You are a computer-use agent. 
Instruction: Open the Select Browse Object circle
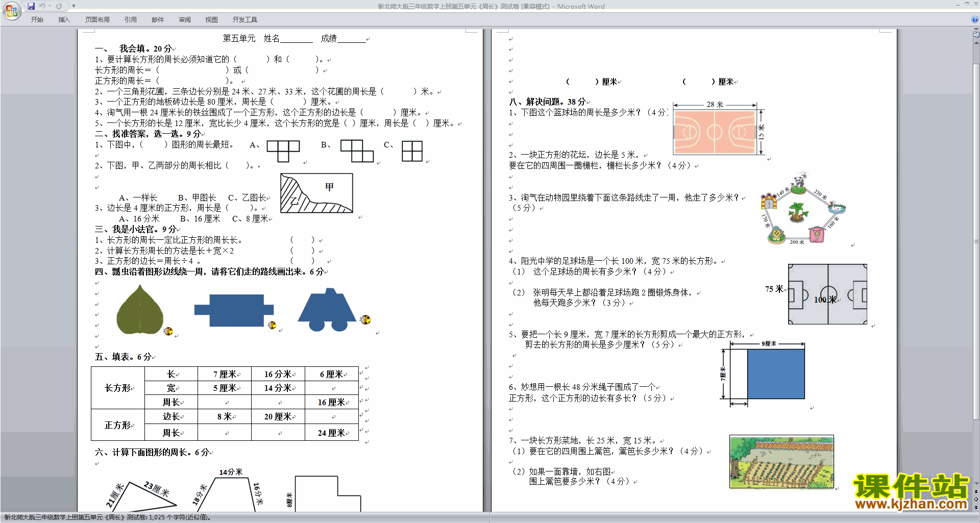point(976,500)
